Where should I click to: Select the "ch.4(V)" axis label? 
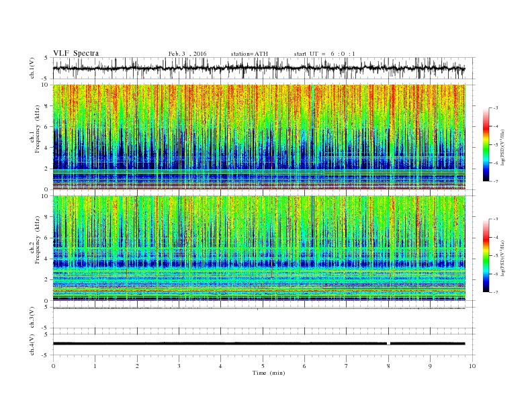[32, 345]
